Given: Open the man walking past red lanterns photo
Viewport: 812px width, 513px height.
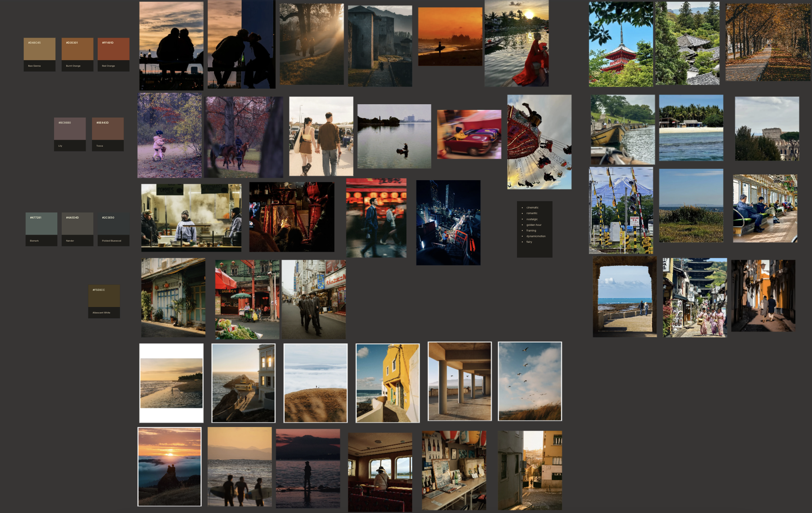Looking at the screenshot, I should click(376, 218).
